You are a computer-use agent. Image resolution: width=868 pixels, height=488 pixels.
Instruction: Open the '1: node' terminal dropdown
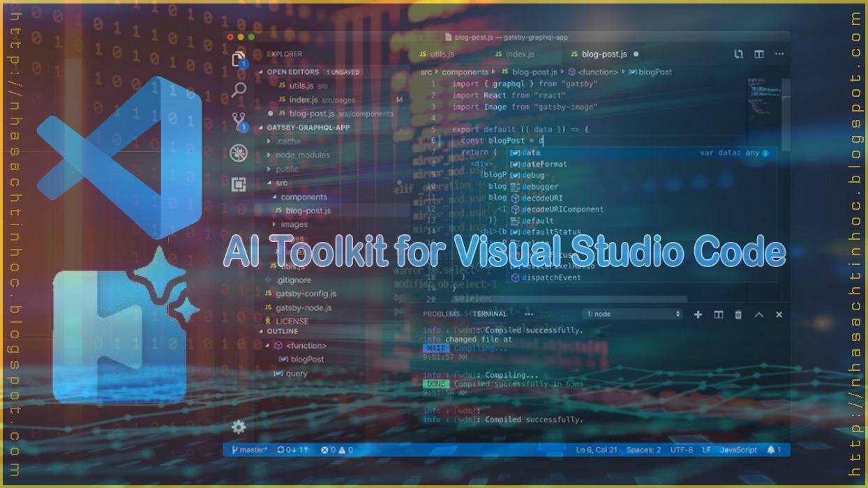[x=633, y=314]
